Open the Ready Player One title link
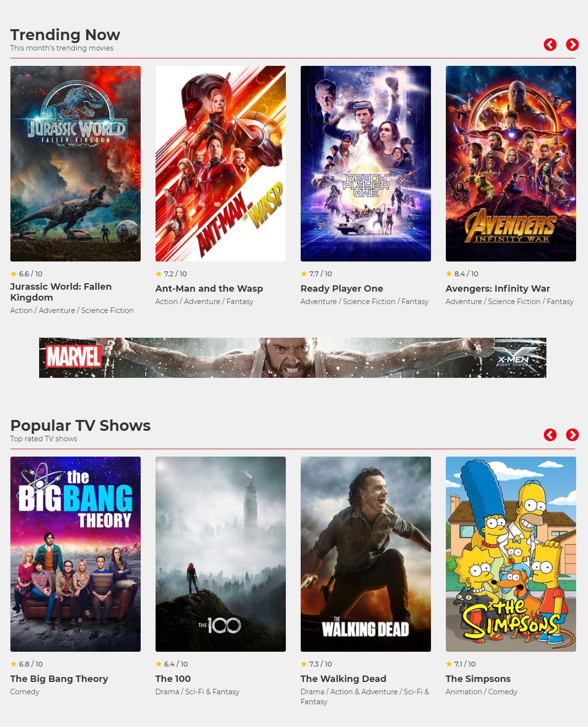588x727 pixels. coord(342,288)
